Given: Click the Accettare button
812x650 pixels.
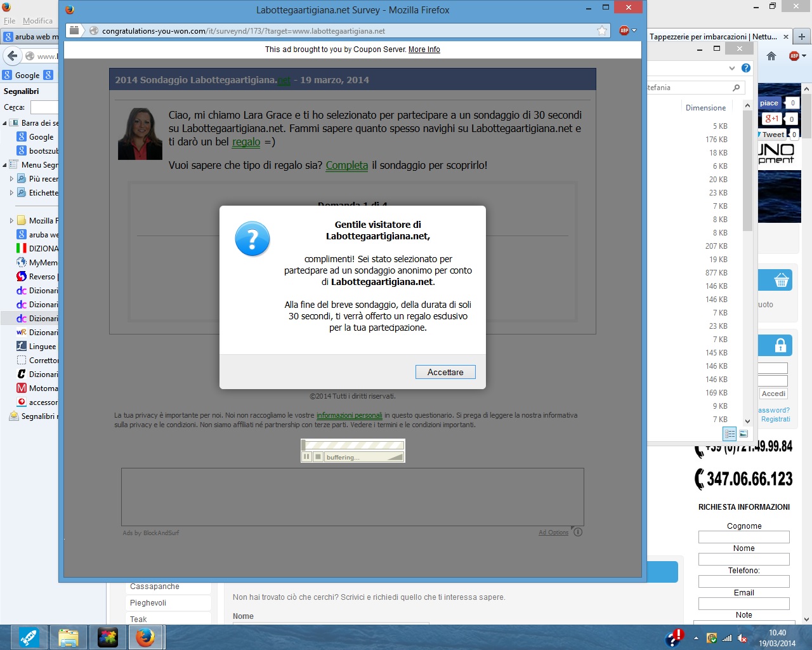Looking at the screenshot, I should click(445, 372).
